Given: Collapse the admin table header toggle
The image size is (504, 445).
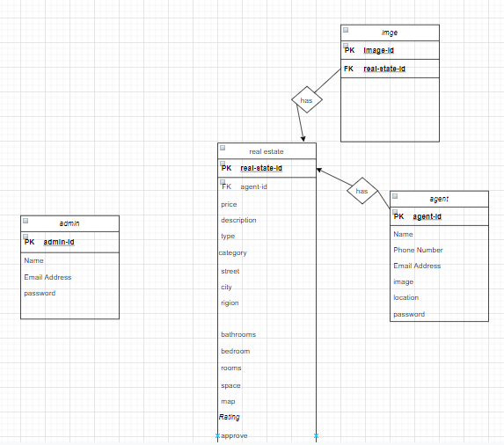Looking at the screenshot, I should (26, 221).
